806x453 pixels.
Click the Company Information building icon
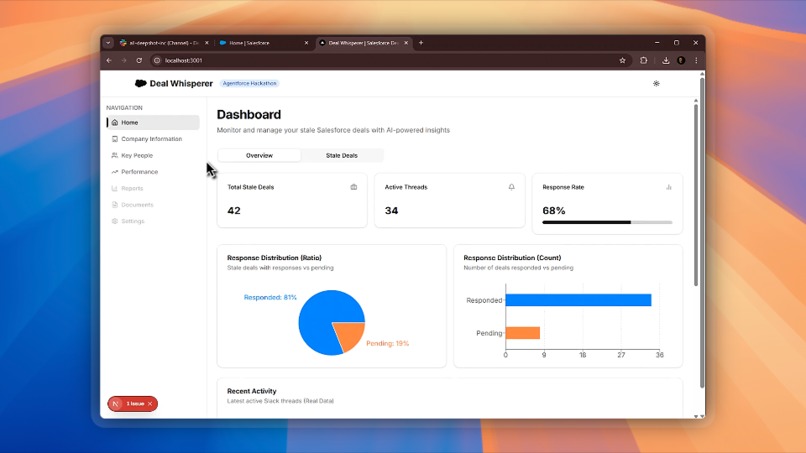115,139
